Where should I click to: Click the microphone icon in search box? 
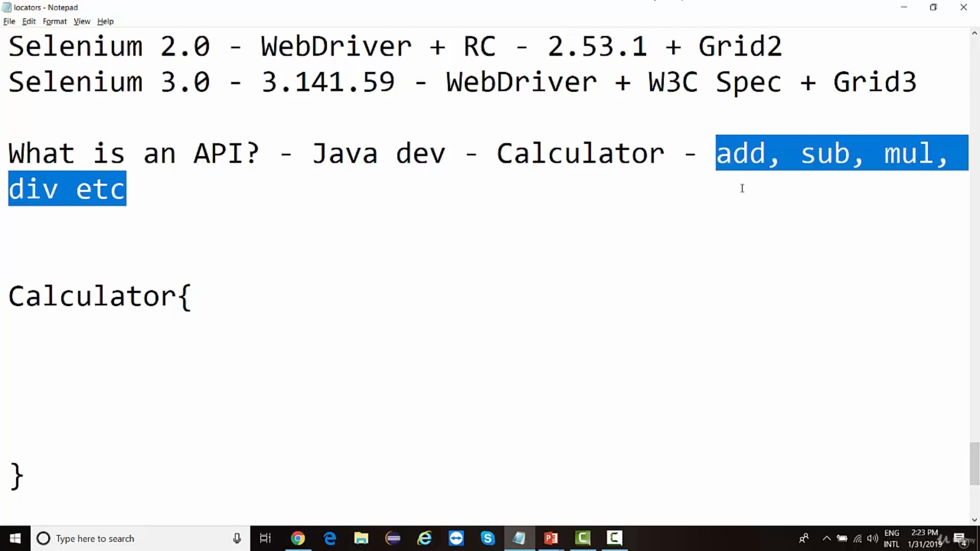tap(237, 538)
